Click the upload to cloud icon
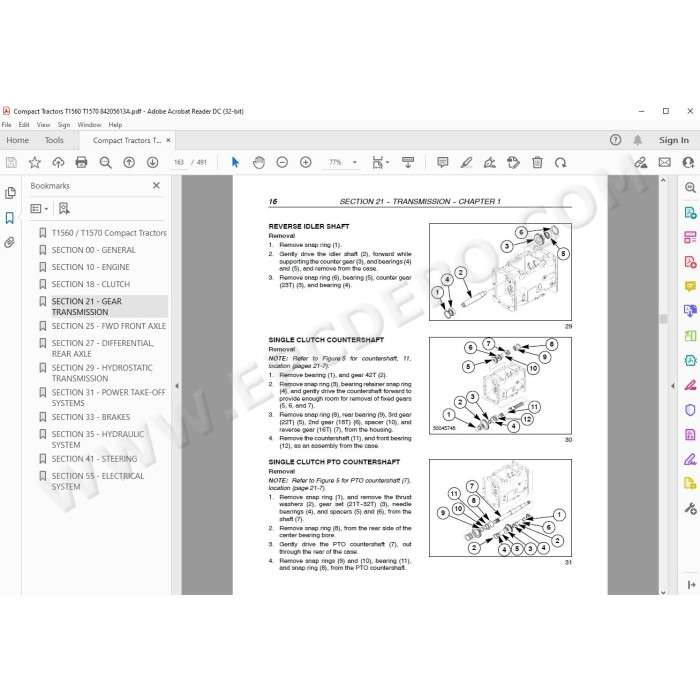700x700 pixels. (58, 162)
